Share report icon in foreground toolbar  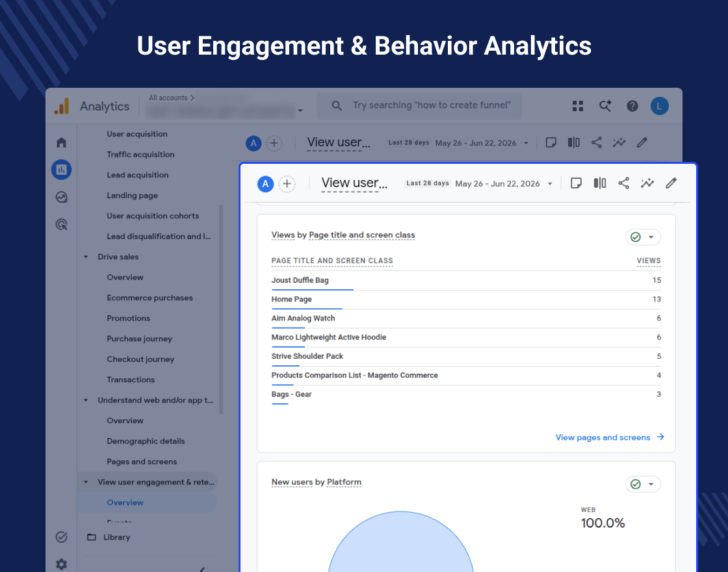[623, 183]
